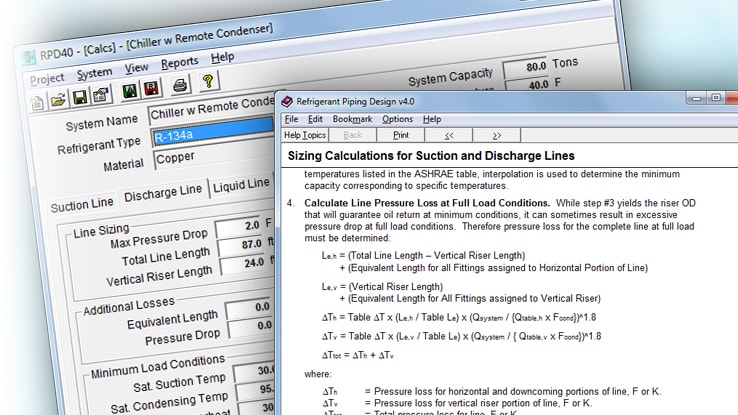Click the New project icon in RPD40 toolbar
The height and width of the screenshot is (415, 738).
37,103
